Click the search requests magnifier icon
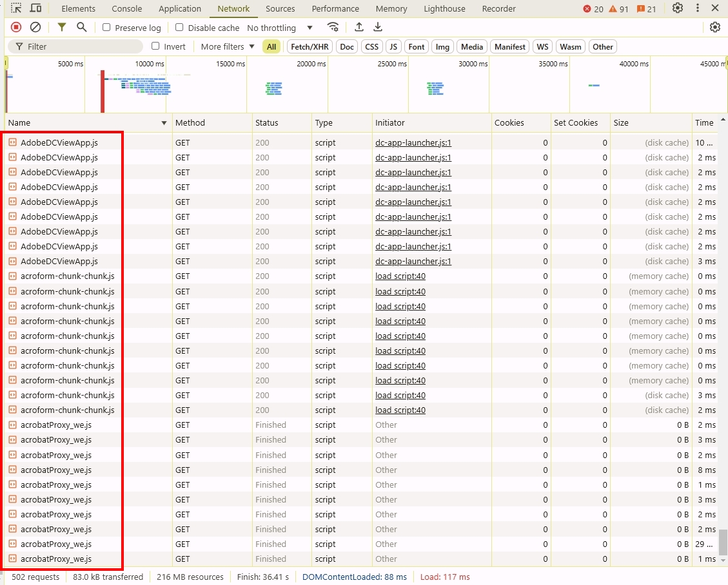The height and width of the screenshot is (585, 728). pyautogui.click(x=80, y=27)
